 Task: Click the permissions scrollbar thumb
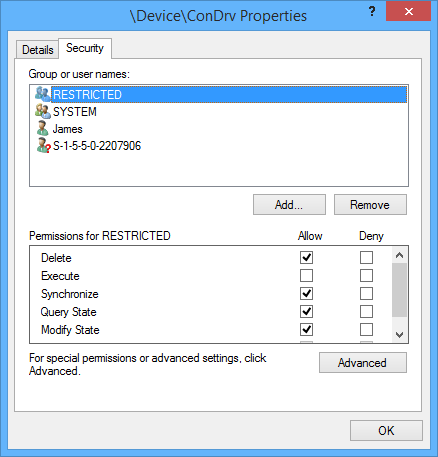399,290
